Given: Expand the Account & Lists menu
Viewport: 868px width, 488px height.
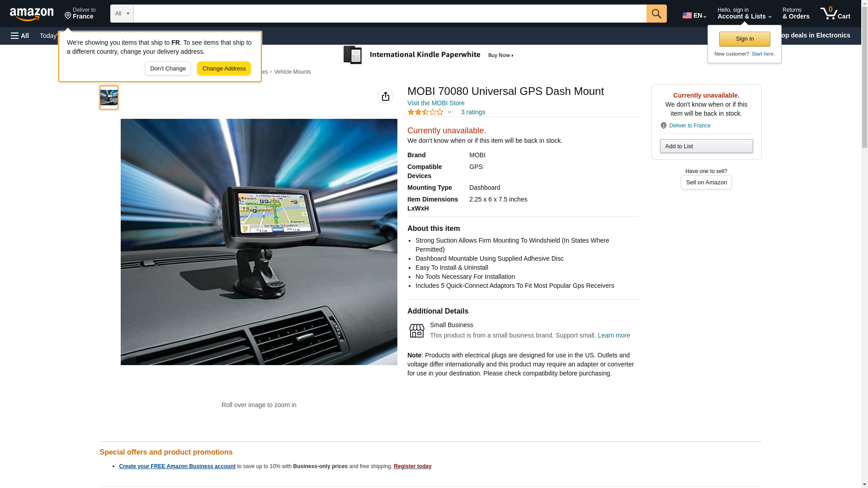Looking at the screenshot, I should [x=744, y=14].
